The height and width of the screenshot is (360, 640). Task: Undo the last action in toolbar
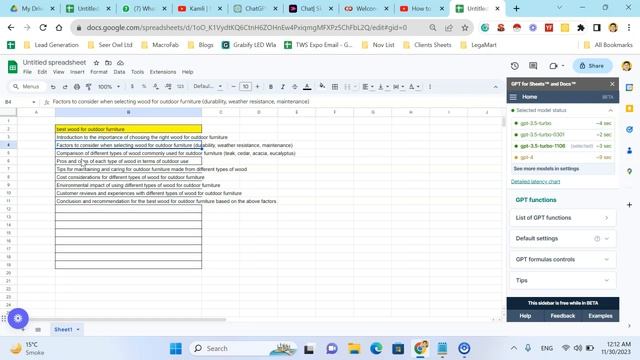coord(53,87)
